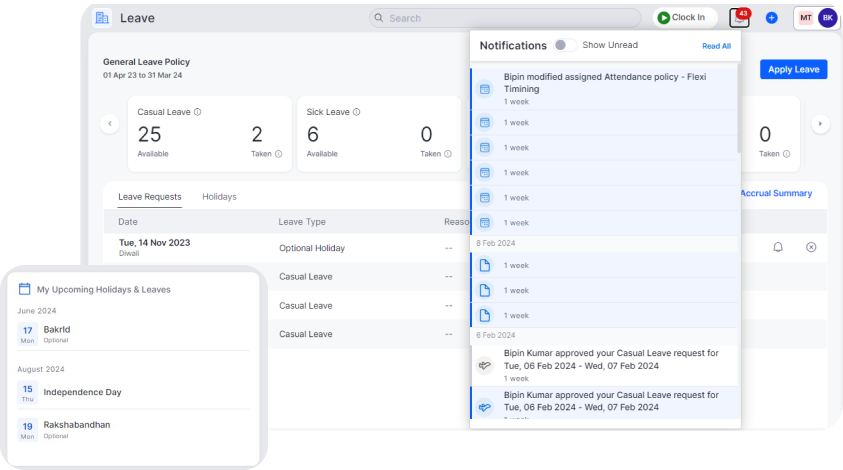Open the BK profile avatar
This screenshot has width=843, height=470.
[x=827, y=18]
